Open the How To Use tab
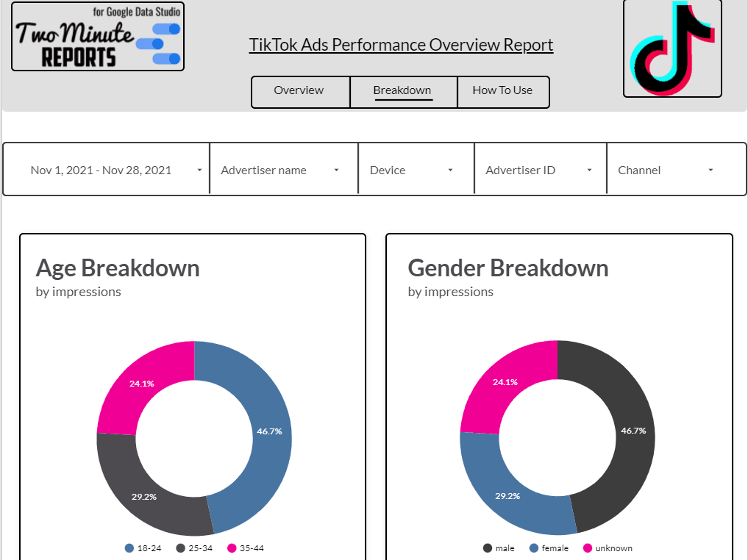This screenshot has width=748, height=560. click(503, 92)
